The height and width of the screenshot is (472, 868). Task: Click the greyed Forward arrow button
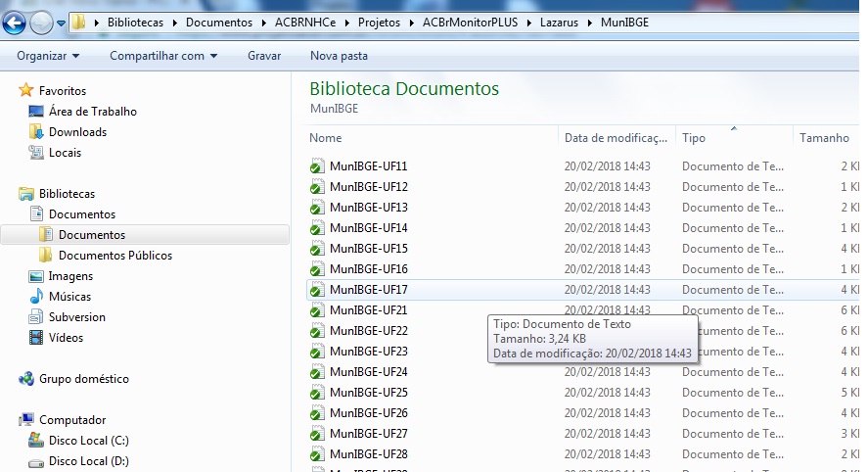41,24
